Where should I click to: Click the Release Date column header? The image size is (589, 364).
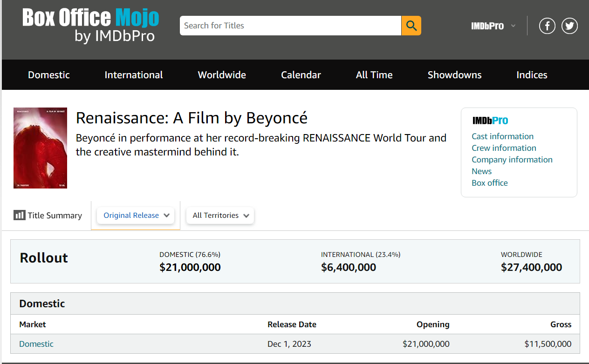point(292,324)
